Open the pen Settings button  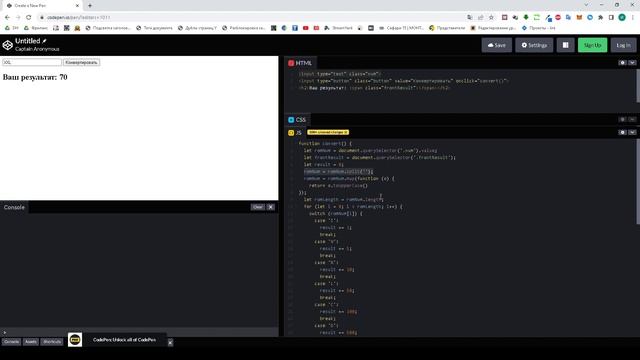534,45
